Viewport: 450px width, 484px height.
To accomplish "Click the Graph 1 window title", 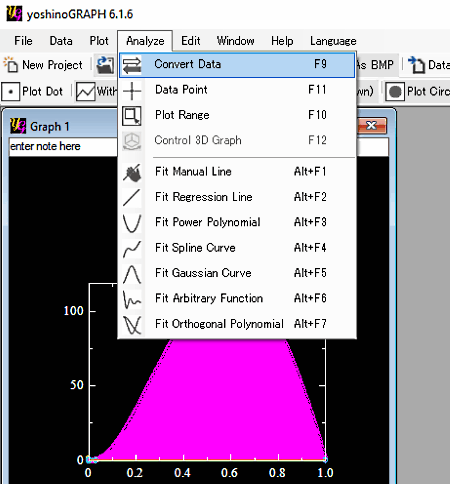I will pos(50,127).
